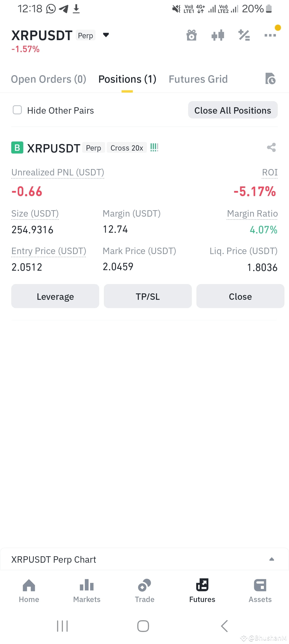The image size is (289, 644).
Task: Tap the Close position button
Action: coord(240,296)
